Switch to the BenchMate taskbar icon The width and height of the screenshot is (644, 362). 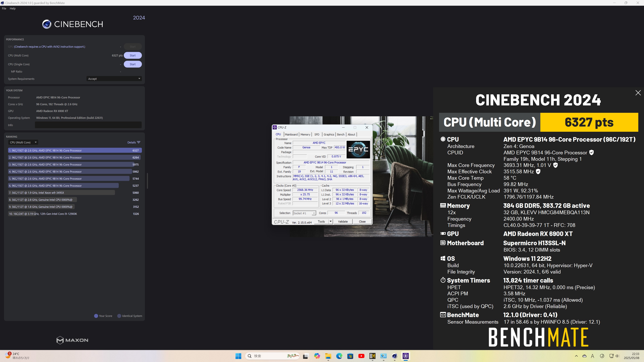point(372,356)
